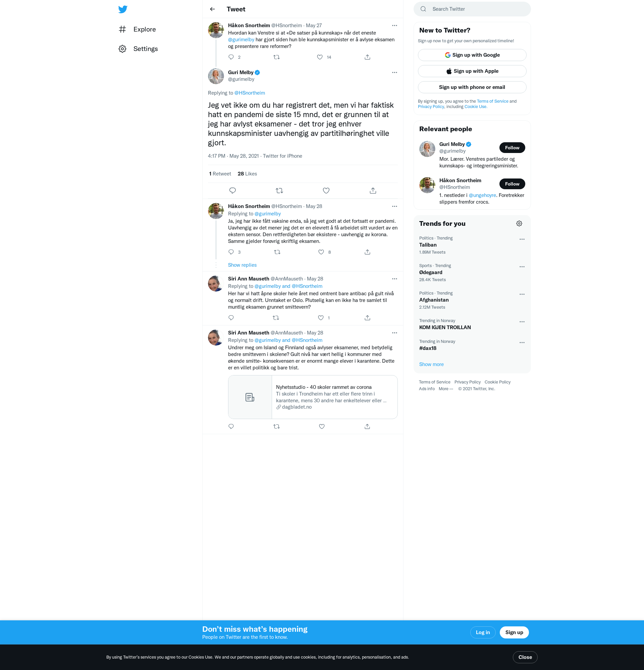Image resolution: width=644 pixels, height=670 pixels.
Task: Retweet Håkon Snortheim's May 27 tweet
Action: (276, 57)
